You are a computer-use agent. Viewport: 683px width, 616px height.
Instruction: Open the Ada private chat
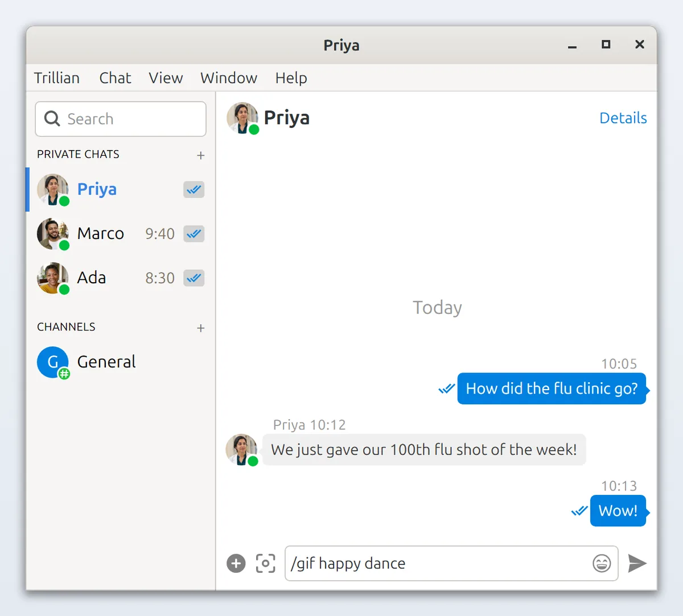[x=121, y=278]
